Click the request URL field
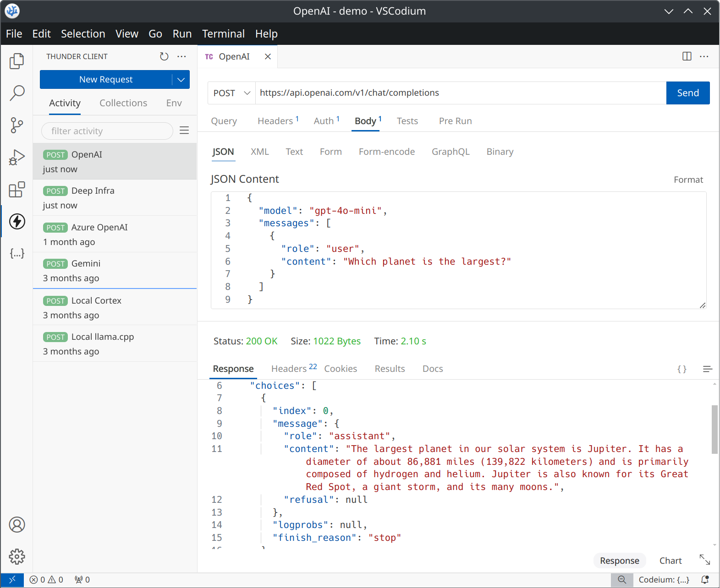720x588 pixels. click(461, 93)
